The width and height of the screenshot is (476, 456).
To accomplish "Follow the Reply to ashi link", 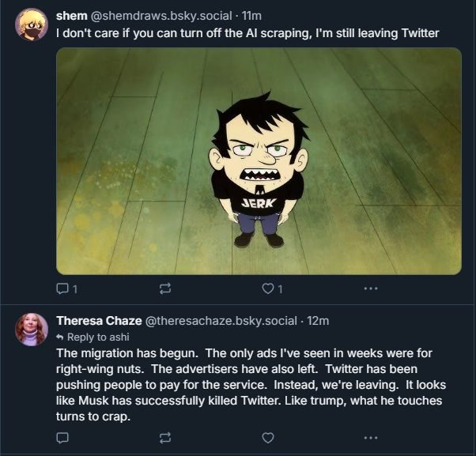I will [x=87, y=336].
